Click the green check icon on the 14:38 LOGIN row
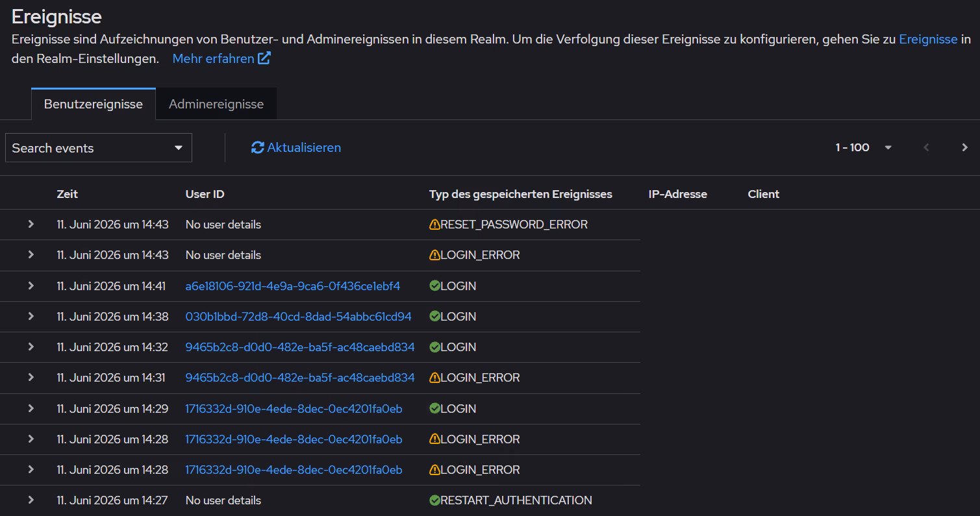Image resolution: width=980 pixels, height=516 pixels. (434, 317)
